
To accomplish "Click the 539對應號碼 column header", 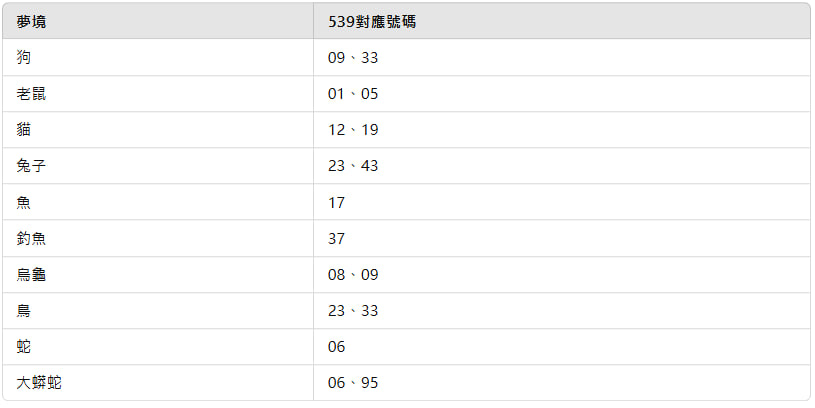I will point(372,22).
